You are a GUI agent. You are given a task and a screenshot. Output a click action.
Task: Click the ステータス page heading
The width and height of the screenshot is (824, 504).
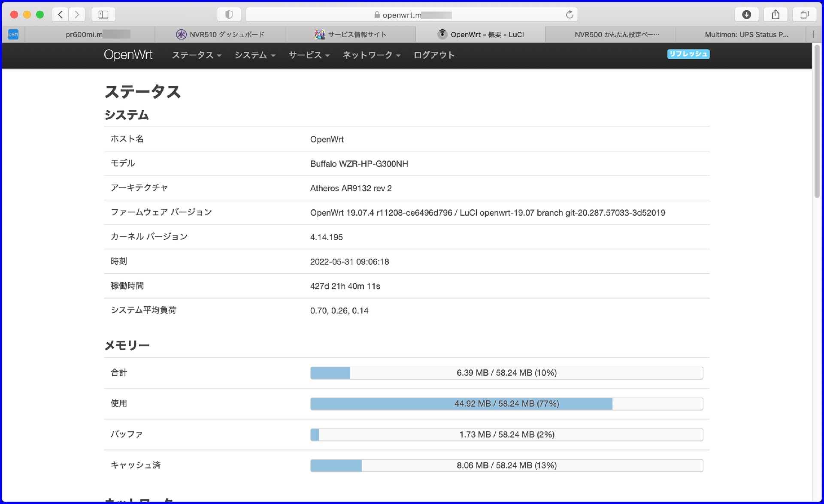click(142, 92)
